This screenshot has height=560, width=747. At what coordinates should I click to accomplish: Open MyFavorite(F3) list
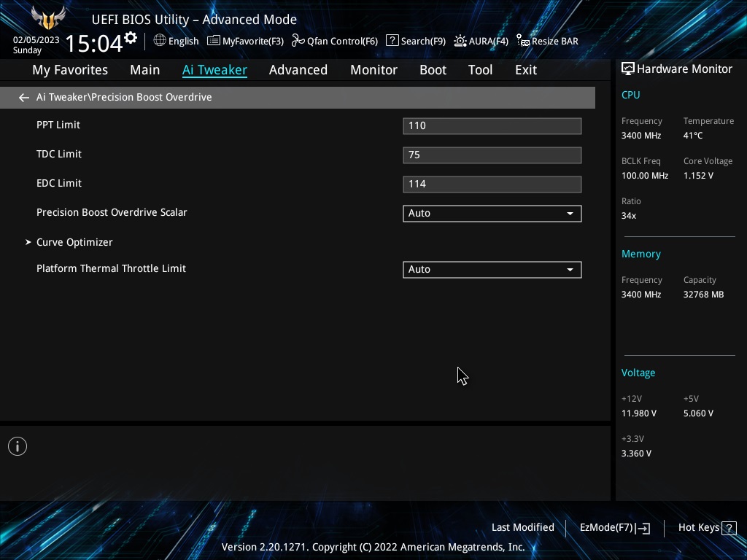pos(245,41)
